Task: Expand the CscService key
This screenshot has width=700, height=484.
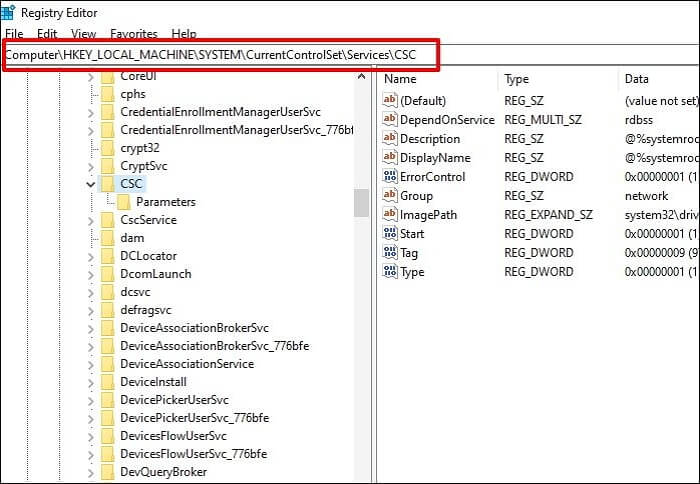Action: tap(91, 221)
